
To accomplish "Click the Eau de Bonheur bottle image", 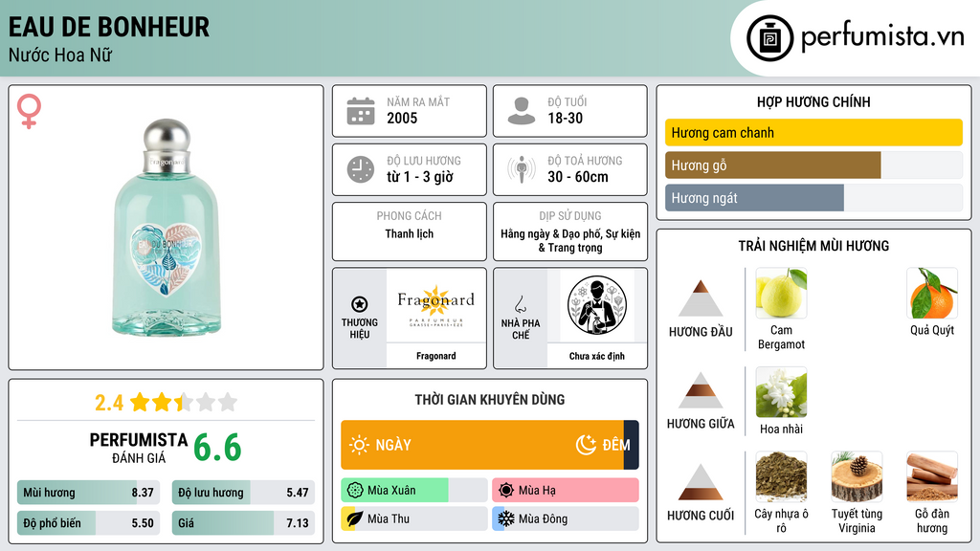I will point(167,228).
